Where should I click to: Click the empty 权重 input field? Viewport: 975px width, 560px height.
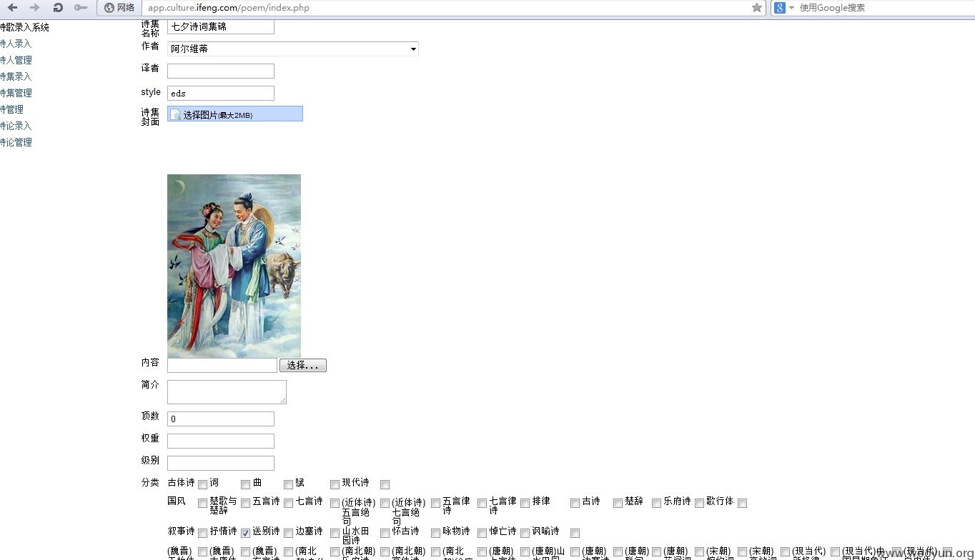(x=221, y=441)
